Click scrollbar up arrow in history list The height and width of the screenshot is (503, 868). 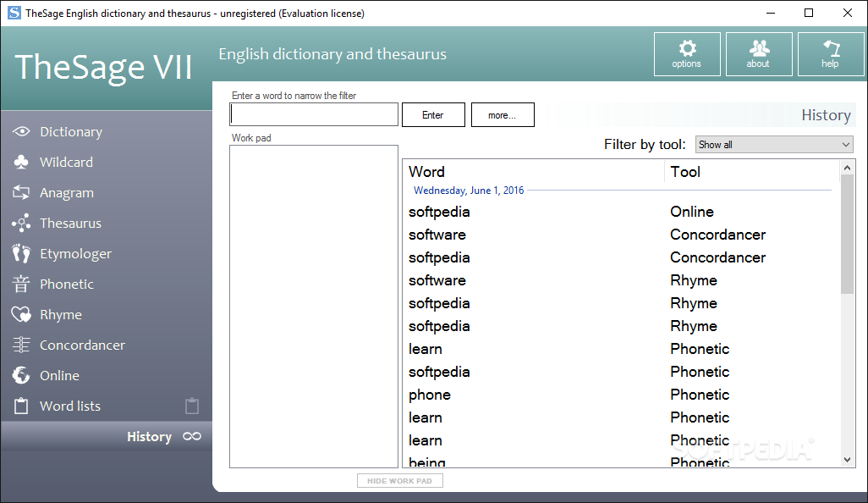pos(847,168)
